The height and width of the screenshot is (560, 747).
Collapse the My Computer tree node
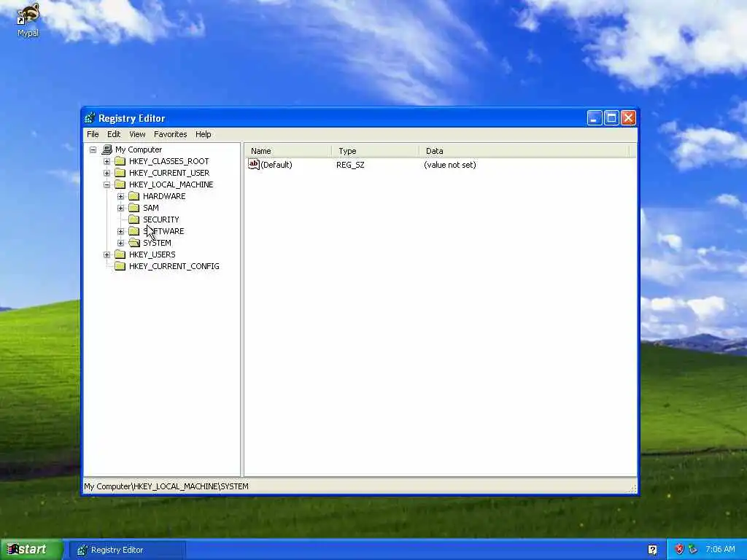coord(93,149)
